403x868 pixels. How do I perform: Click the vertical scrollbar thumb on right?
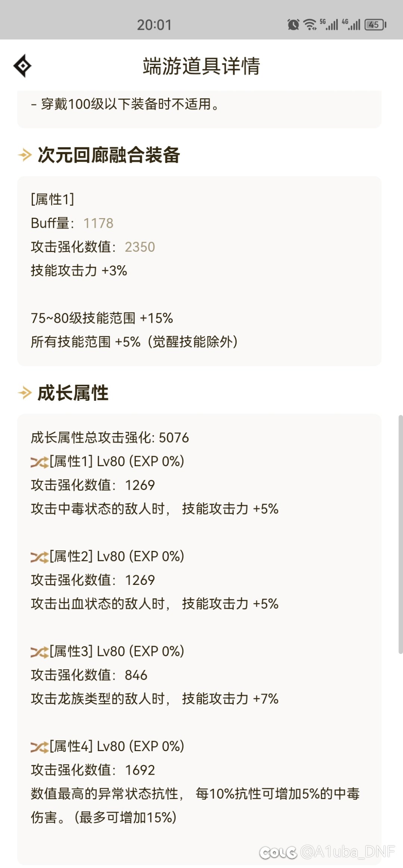401,534
